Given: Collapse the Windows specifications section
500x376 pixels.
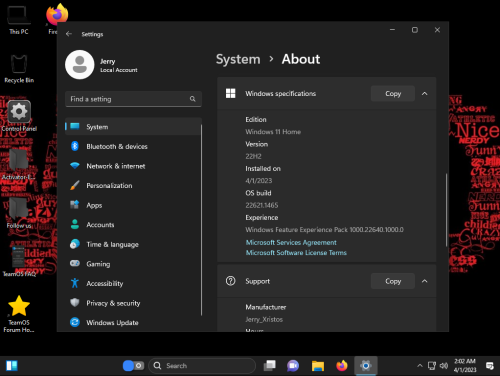Looking at the screenshot, I should (x=424, y=94).
